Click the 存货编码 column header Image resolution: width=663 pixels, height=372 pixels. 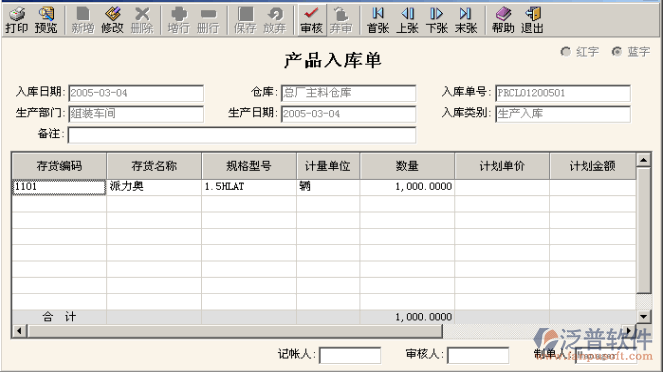[59, 166]
